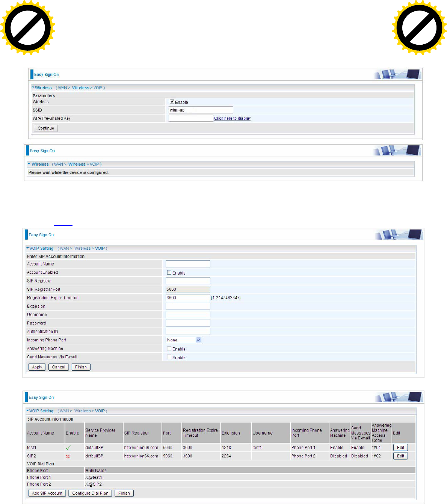Toggle Send Messages Via E-mail checkbox

tap(169, 357)
